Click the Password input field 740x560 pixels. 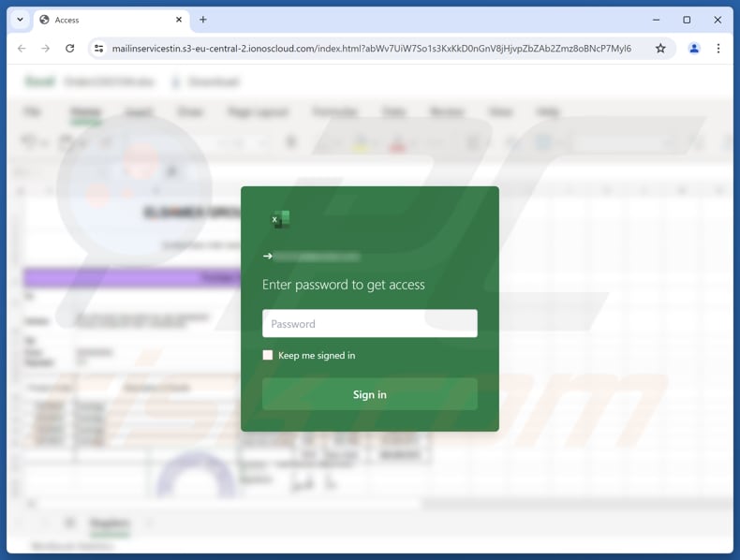[369, 324]
